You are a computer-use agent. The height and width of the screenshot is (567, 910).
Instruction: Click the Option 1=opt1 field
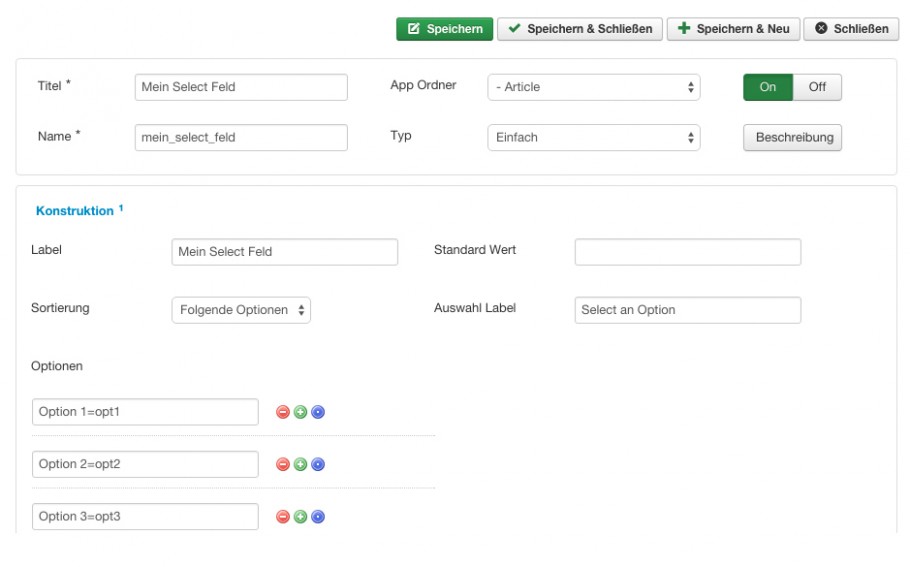(145, 412)
